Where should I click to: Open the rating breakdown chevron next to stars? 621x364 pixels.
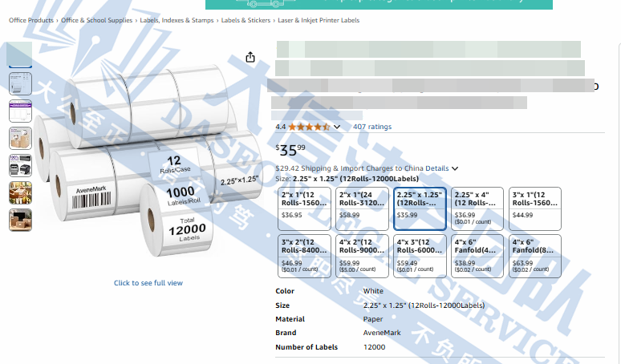point(337,127)
